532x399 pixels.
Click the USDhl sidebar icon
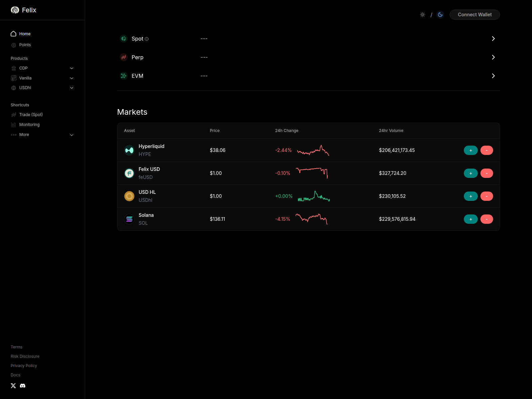(x=14, y=88)
